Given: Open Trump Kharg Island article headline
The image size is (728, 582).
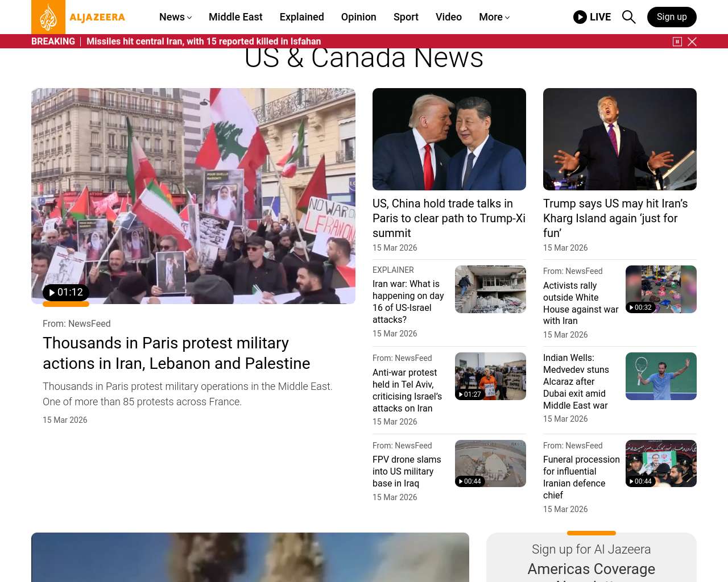Looking at the screenshot, I should coord(615,218).
